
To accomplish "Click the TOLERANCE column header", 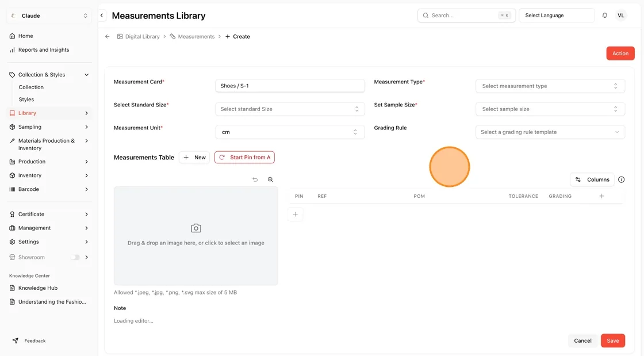I will point(523,196).
